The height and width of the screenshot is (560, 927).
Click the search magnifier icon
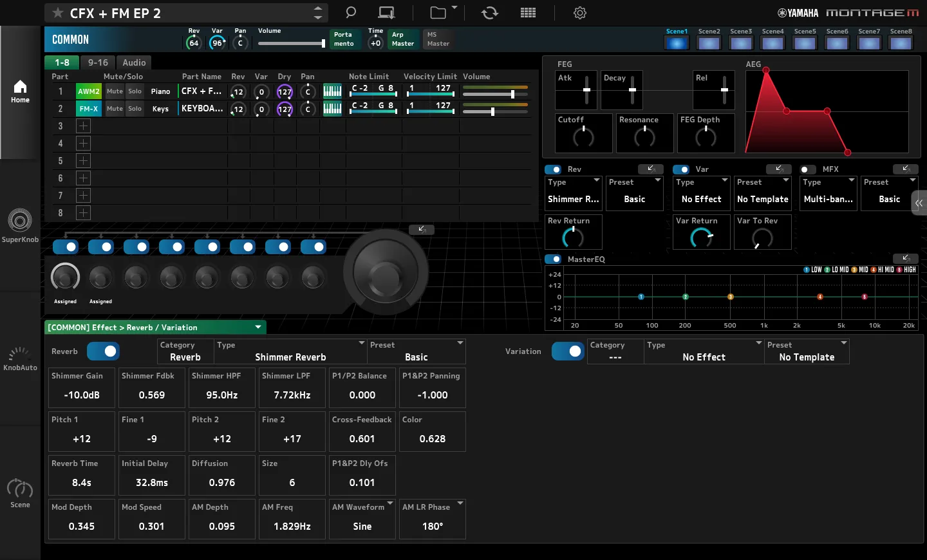[351, 13]
